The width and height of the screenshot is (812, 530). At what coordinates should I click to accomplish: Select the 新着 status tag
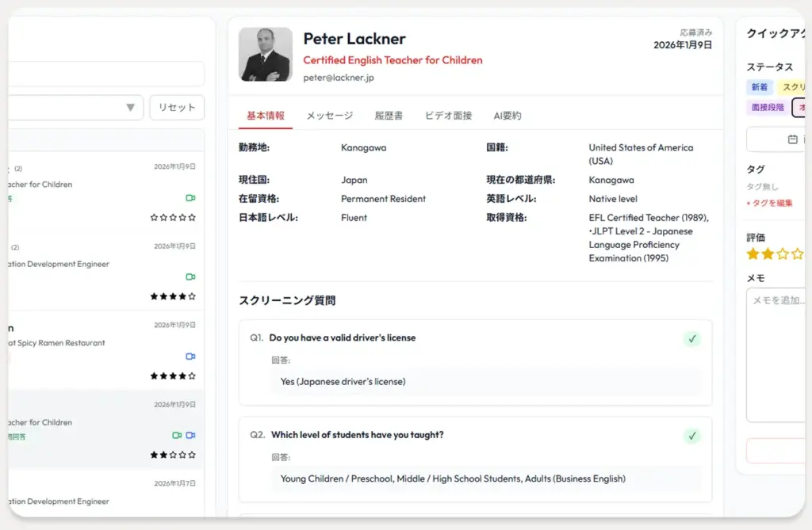(x=760, y=87)
